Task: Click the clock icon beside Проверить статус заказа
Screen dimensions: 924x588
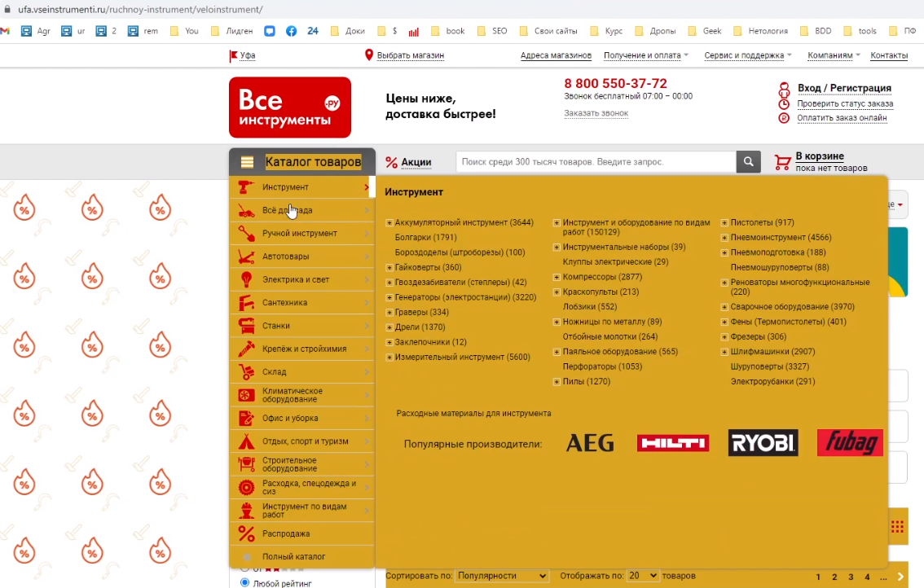Action: click(x=784, y=103)
